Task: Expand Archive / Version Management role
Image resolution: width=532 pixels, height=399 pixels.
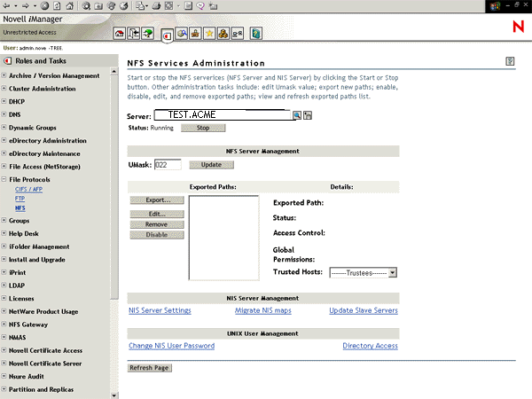Action: 4,75
